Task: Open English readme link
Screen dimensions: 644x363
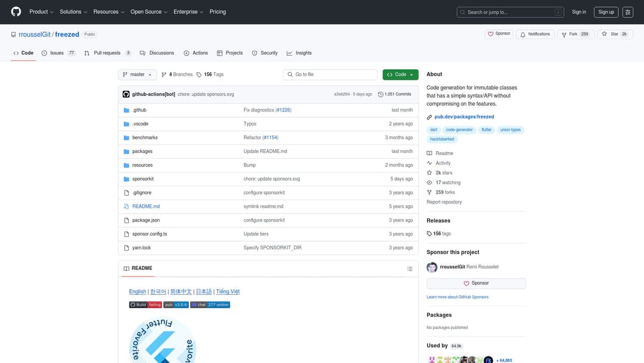Action: [x=138, y=291]
